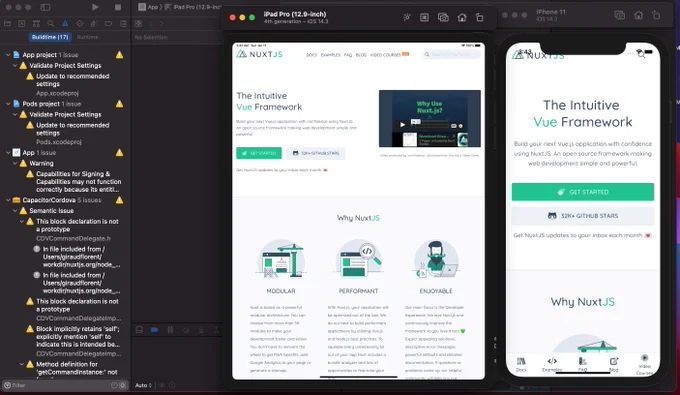Run the app with Xcode's play button

(95, 7)
